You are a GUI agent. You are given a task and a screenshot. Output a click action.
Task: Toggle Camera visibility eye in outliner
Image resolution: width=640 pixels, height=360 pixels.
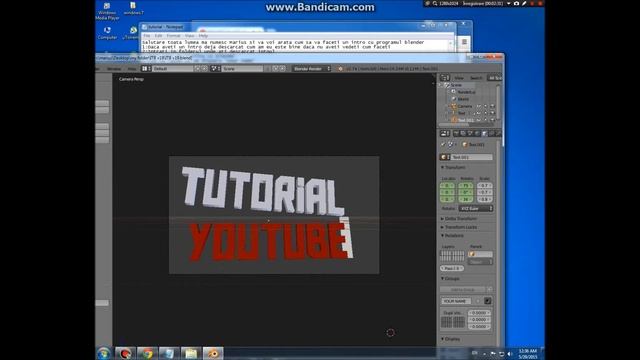(x=479, y=106)
